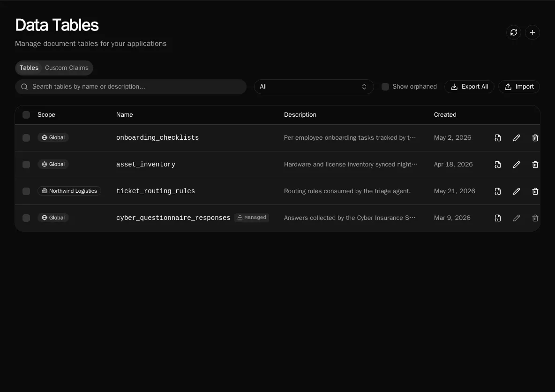Click description starting 'Answers collected by the Cyber'

tap(350, 218)
